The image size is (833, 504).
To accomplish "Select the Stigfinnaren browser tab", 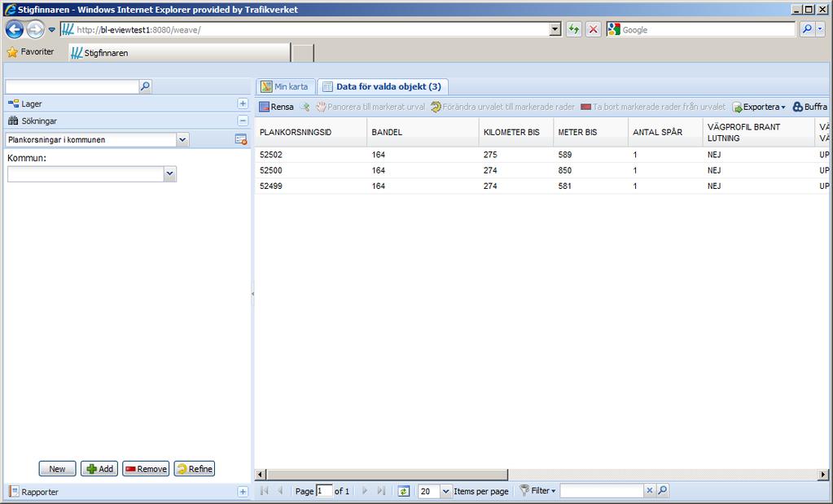I will click(180, 53).
